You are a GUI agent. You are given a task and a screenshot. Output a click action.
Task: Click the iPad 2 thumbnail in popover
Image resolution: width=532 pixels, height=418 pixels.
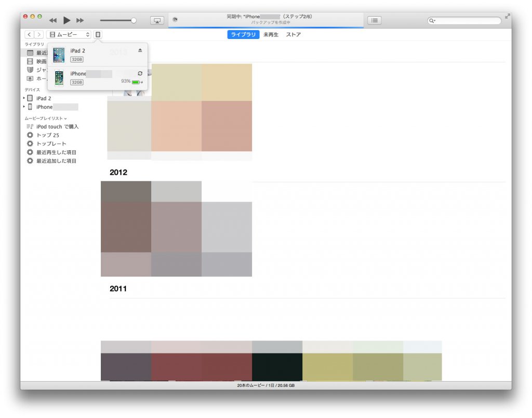click(x=59, y=55)
